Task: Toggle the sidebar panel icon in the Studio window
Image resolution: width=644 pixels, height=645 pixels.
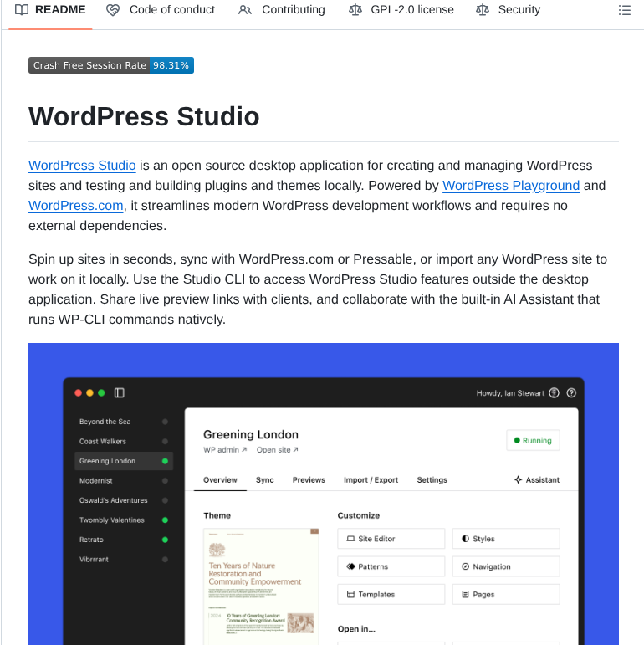Action: (x=120, y=393)
